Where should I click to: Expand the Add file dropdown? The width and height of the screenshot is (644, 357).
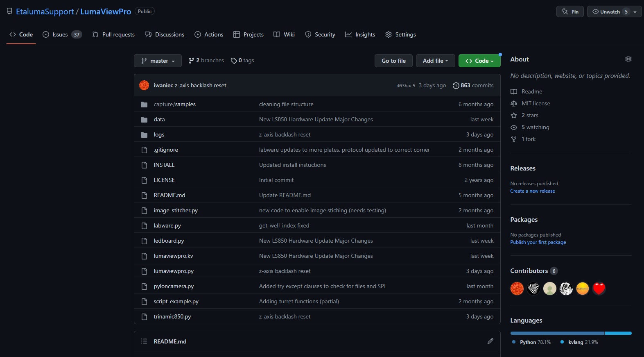click(x=435, y=61)
